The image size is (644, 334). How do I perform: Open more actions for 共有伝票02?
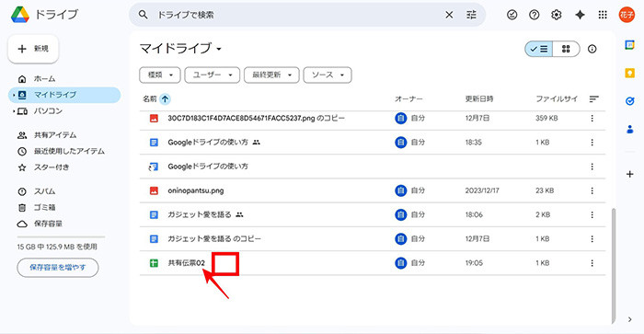tap(592, 263)
